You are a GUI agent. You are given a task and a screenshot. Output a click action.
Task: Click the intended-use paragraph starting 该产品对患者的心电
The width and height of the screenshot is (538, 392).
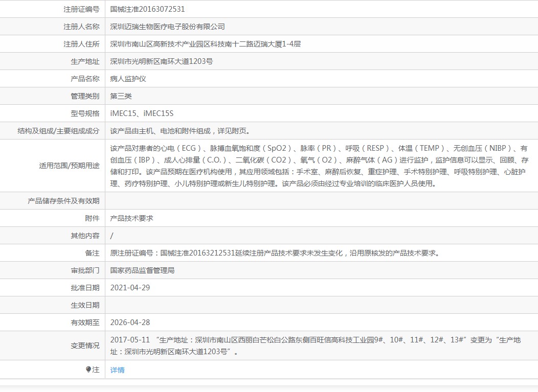[x=319, y=166]
